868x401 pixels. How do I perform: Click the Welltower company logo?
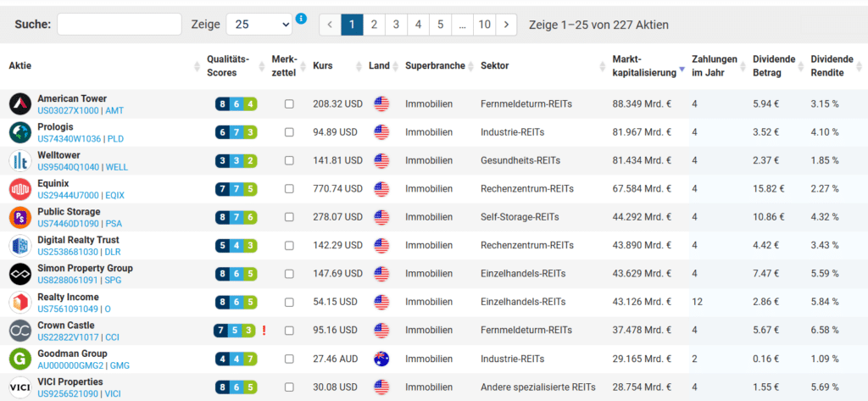(20, 160)
